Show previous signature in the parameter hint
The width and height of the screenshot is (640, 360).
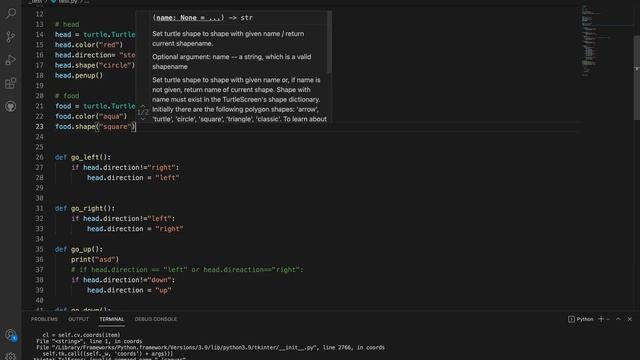(143, 106)
